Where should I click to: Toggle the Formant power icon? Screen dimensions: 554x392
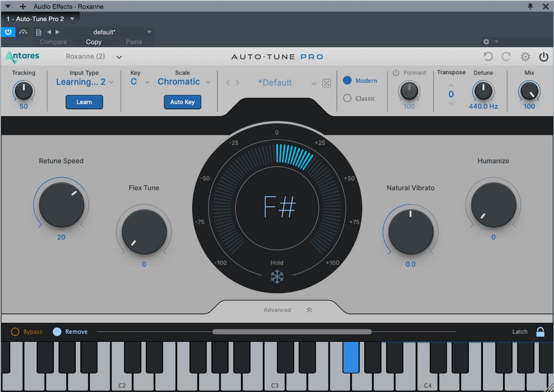coord(396,72)
